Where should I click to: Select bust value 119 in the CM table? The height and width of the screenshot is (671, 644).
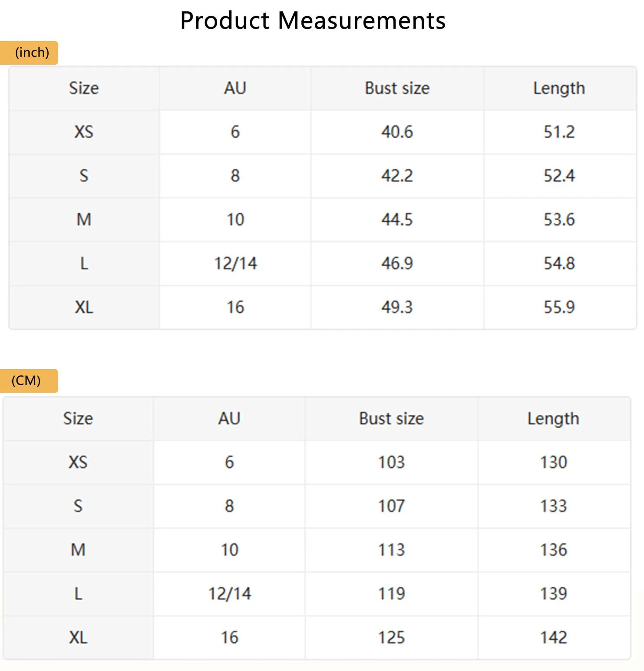click(x=391, y=594)
